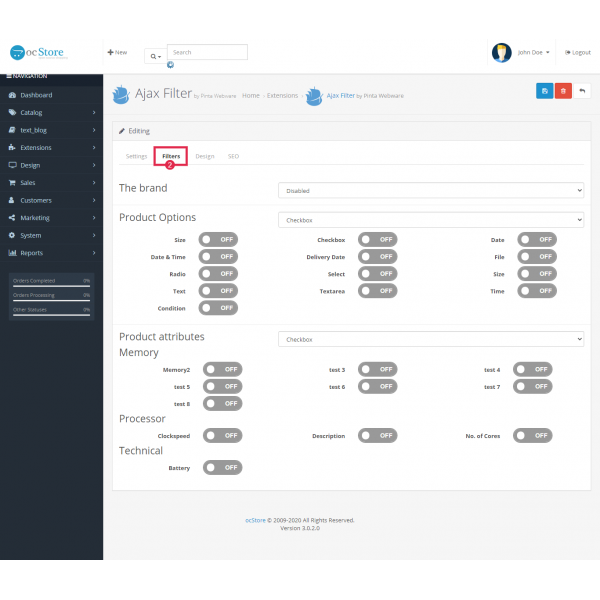Click John Doe's profile avatar

tap(502, 52)
